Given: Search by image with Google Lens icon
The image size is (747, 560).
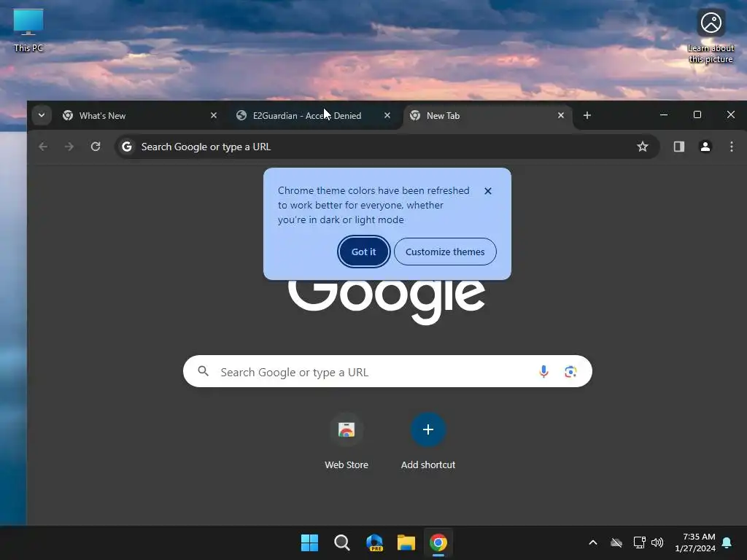Looking at the screenshot, I should (570, 371).
